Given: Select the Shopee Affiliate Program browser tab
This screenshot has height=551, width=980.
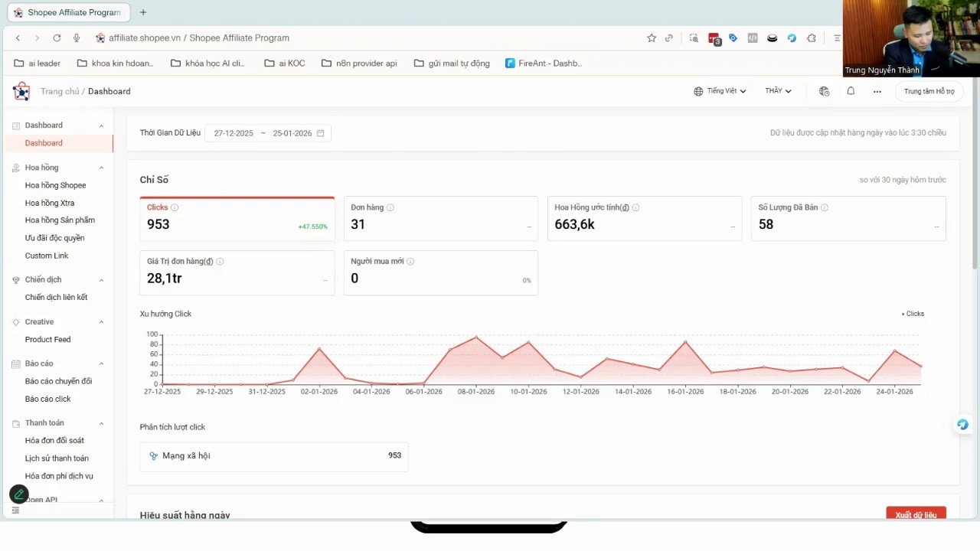Looking at the screenshot, I should (x=68, y=12).
